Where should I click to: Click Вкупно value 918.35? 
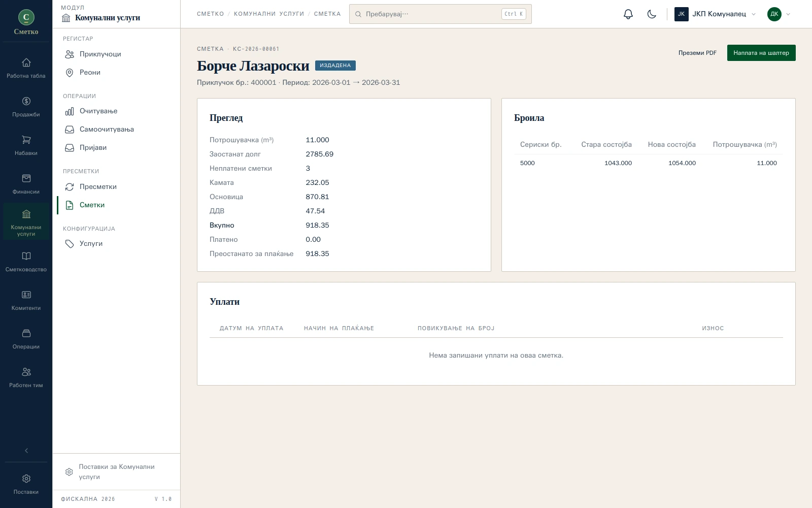click(317, 225)
